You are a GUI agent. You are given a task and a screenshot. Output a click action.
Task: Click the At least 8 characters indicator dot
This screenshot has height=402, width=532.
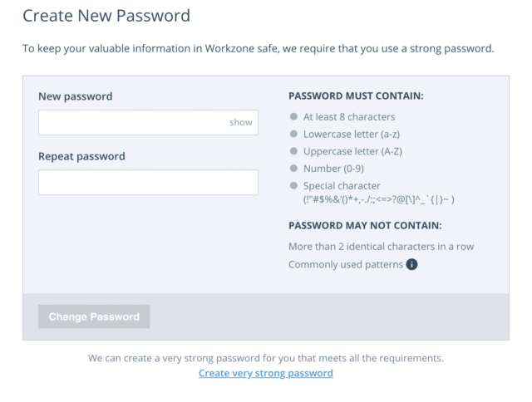pyautogui.click(x=293, y=116)
